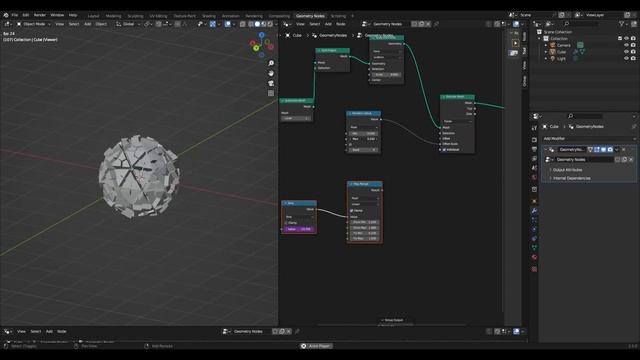Viewport: 640px width, 360px height.
Task: Open Float data type dropdown on Random Value node
Action: click(364, 127)
